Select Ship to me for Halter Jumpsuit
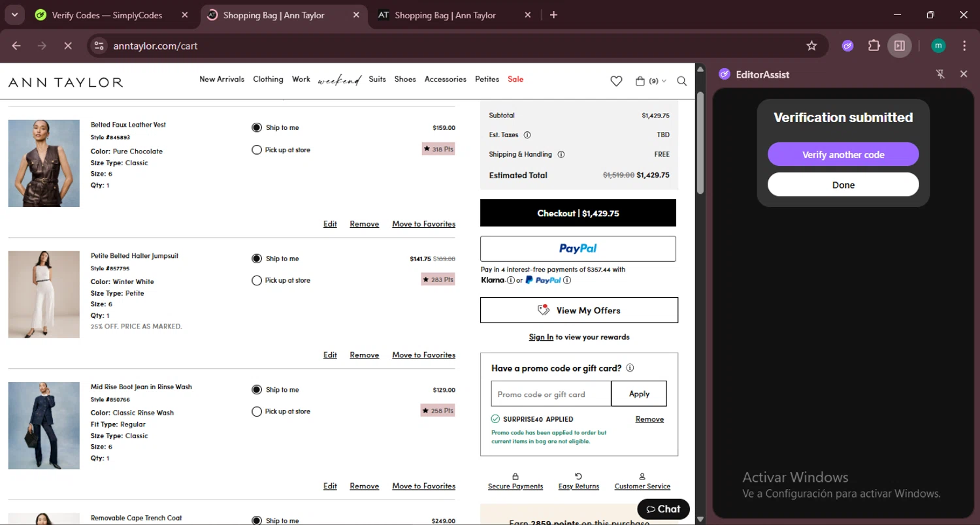 257,259
